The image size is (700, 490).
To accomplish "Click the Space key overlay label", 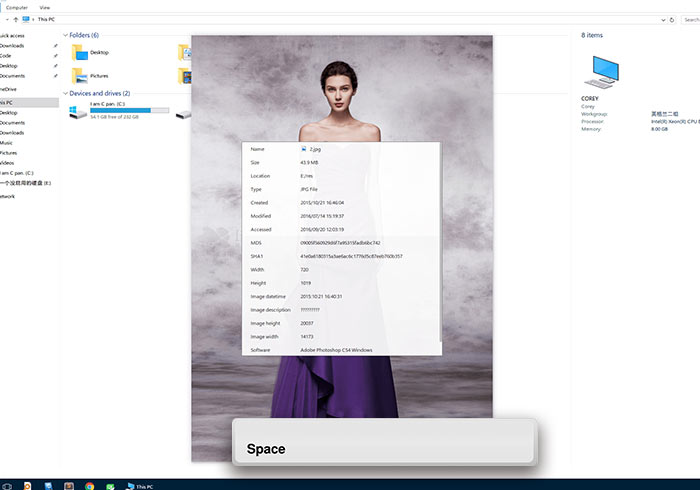I will 266,449.
